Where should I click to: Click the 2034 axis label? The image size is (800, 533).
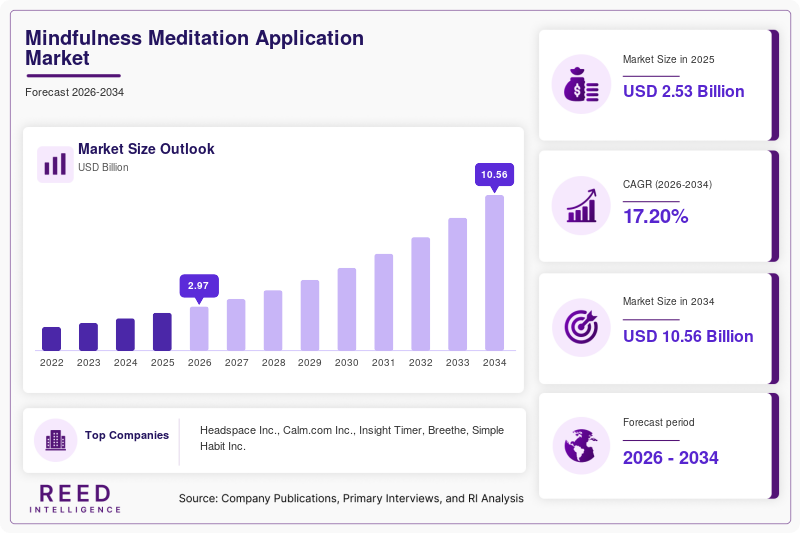494,363
